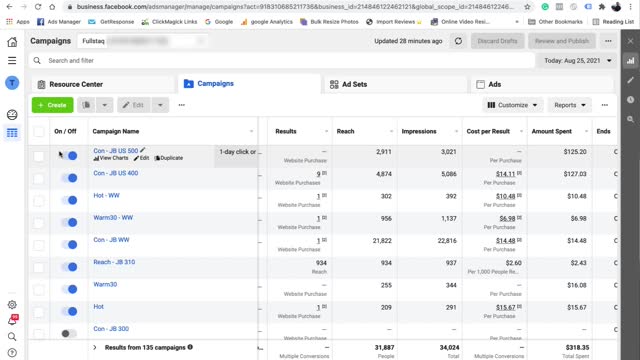The width and height of the screenshot is (640, 360).
Task: Open the Customize columns dropdown
Action: point(513,105)
